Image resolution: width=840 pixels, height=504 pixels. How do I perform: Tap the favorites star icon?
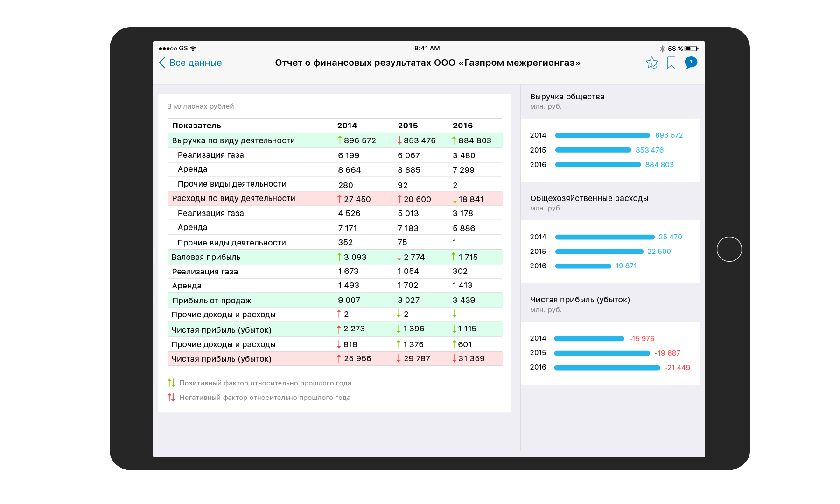(651, 63)
